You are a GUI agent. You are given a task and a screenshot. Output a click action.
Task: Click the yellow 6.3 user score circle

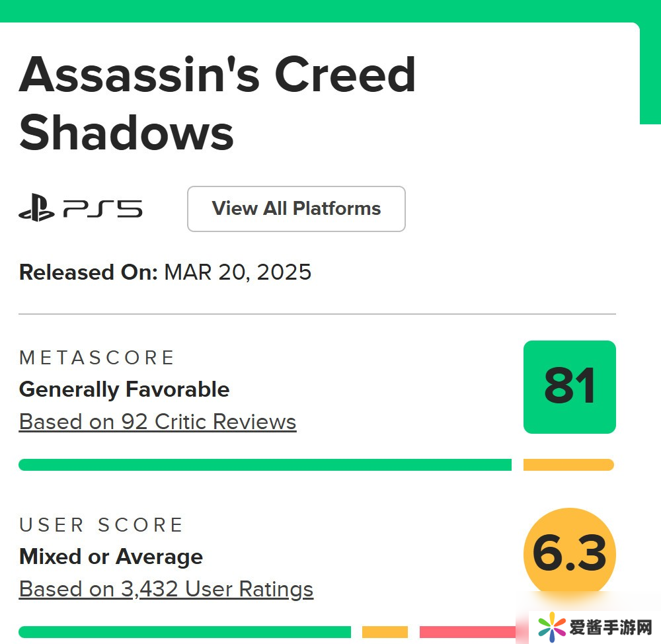569,554
